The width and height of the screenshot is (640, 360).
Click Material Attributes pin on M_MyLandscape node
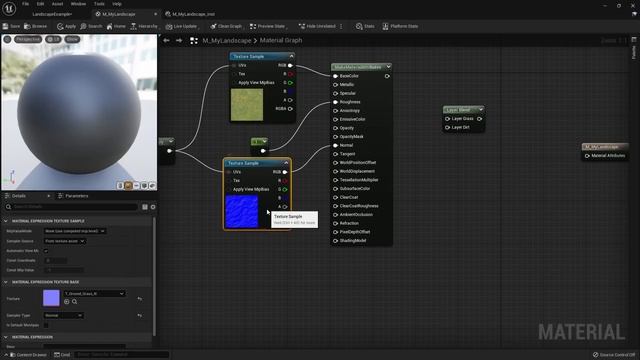click(x=587, y=156)
